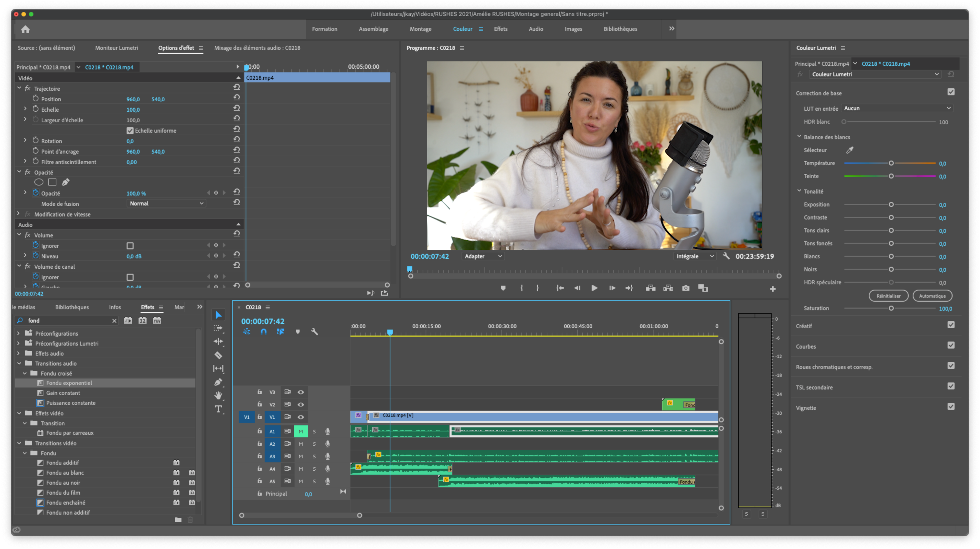
Task: Click the Réinitialiser button
Action: (x=888, y=296)
